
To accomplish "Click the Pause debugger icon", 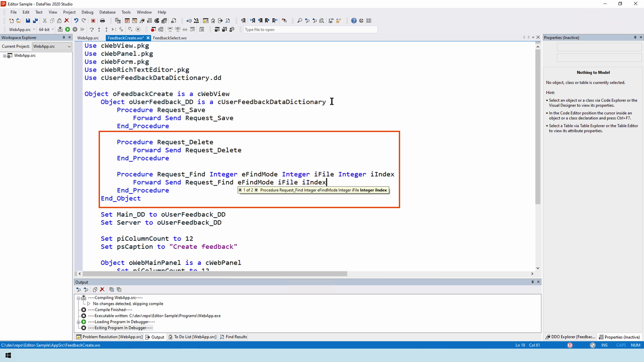I will [75, 29].
